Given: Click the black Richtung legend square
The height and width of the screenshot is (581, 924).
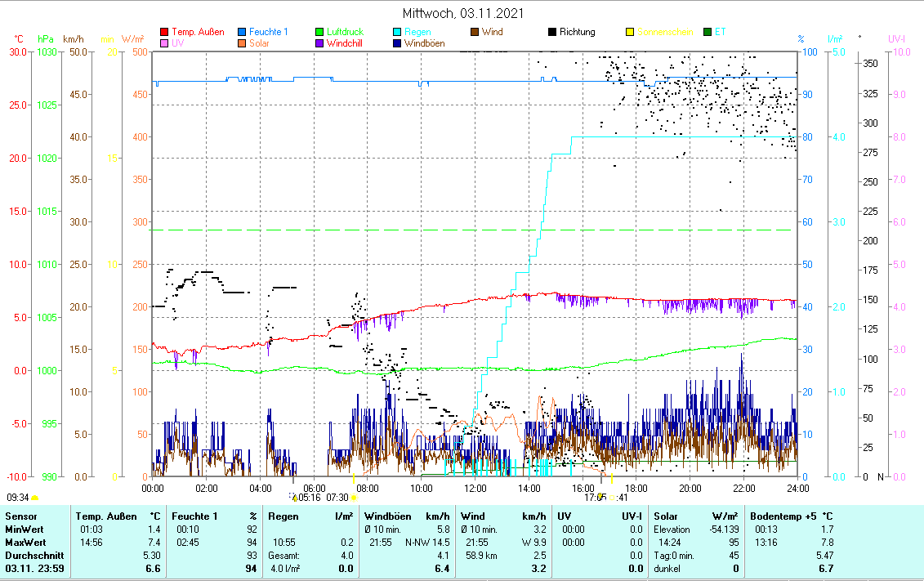Looking at the screenshot, I should click(553, 33).
